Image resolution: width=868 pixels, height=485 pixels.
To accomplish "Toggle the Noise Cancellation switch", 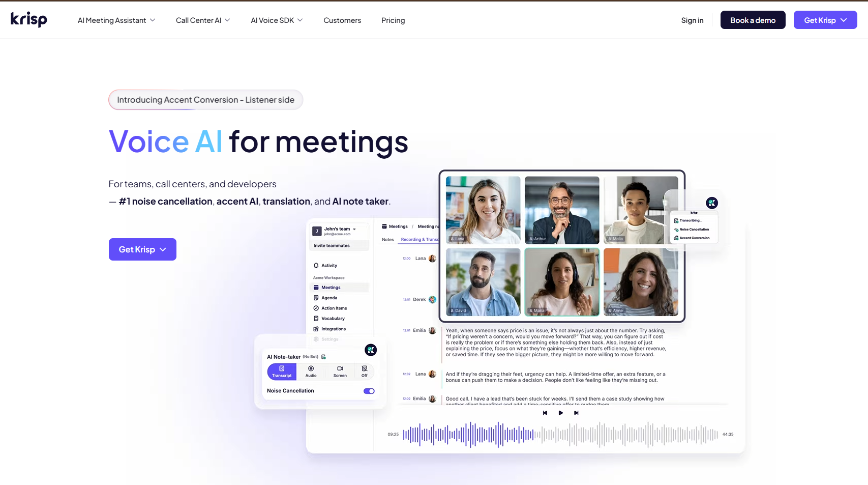I will pyautogui.click(x=369, y=391).
